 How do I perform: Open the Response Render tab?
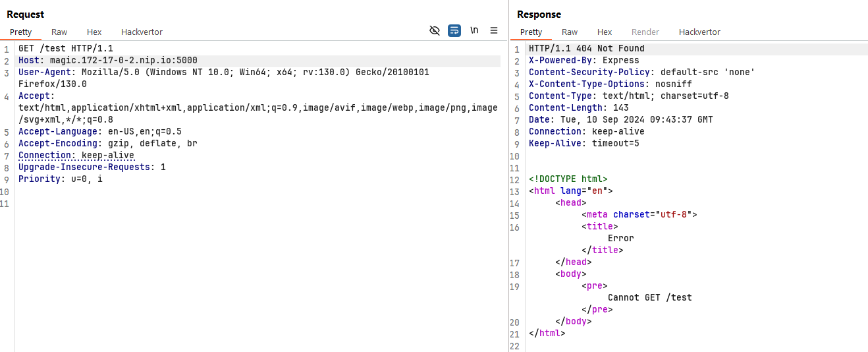click(645, 32)
